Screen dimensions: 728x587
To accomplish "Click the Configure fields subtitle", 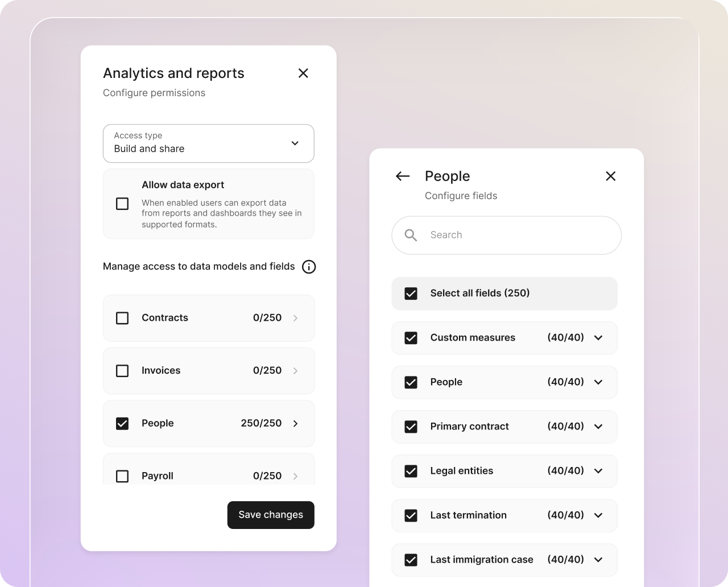I will point(461,196).
